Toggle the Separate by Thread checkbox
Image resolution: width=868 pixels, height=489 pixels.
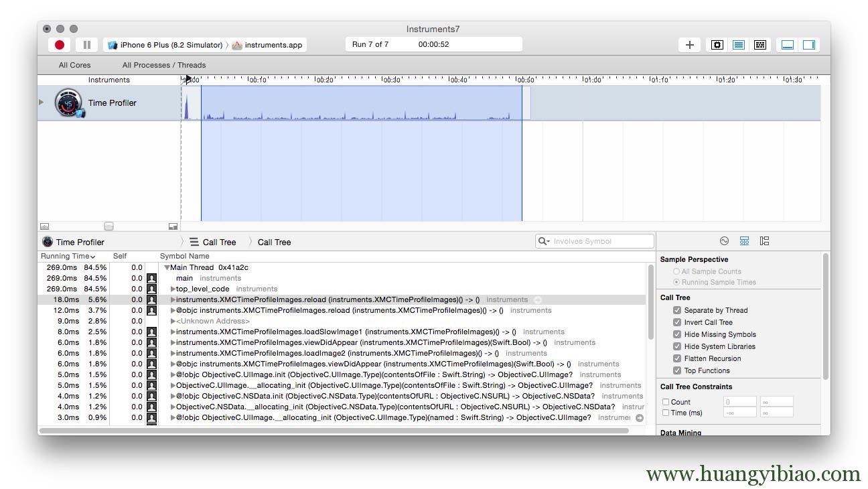coord(677,310)
